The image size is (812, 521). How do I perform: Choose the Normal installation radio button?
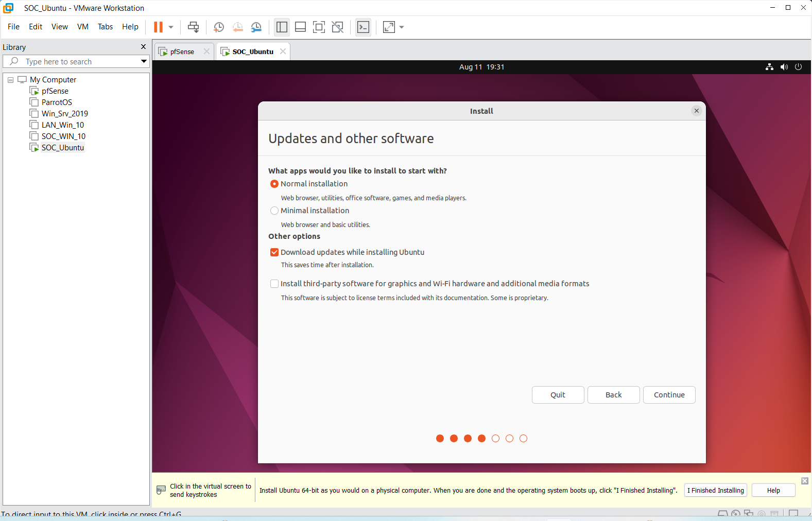(274, 184)
